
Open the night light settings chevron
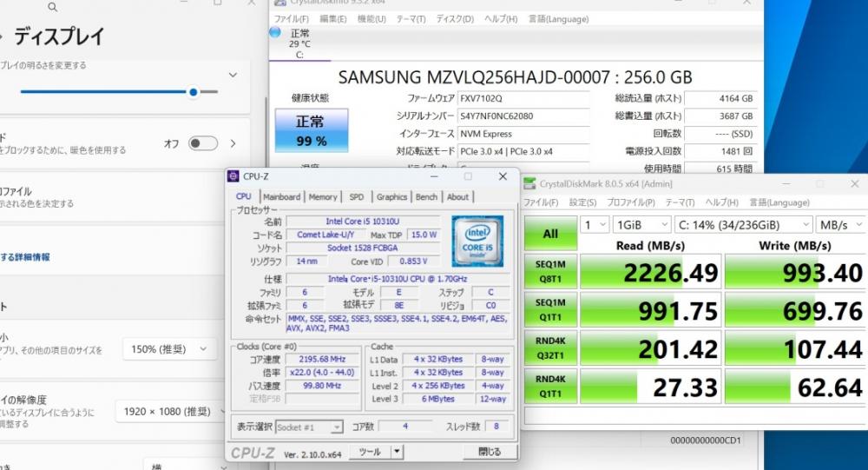click(233, 143)
